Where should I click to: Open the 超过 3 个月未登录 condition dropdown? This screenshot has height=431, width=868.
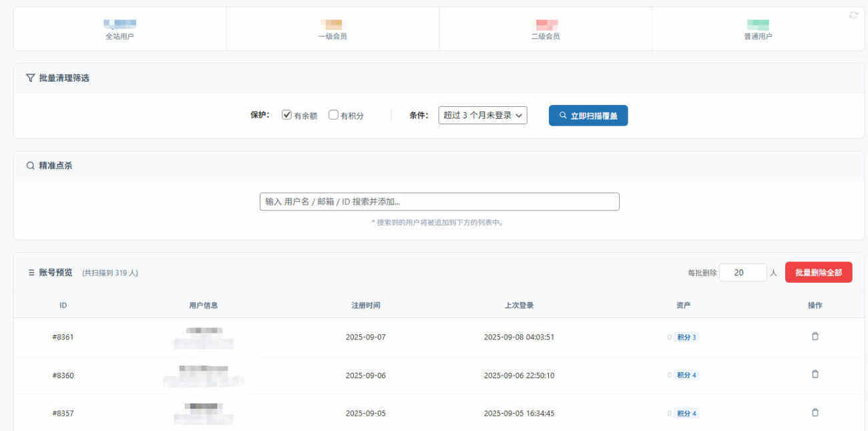point(482,115)
